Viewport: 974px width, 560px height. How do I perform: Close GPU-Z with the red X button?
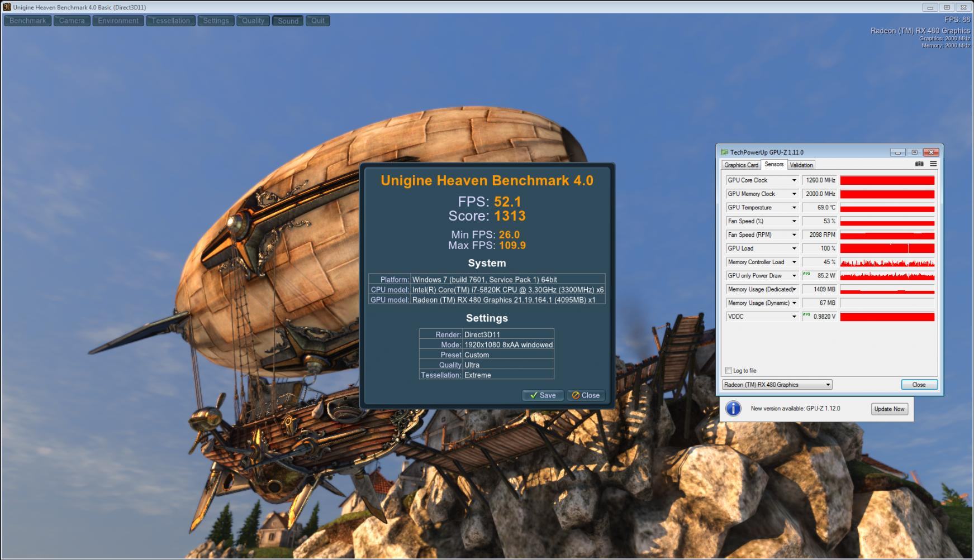(931, 152)
